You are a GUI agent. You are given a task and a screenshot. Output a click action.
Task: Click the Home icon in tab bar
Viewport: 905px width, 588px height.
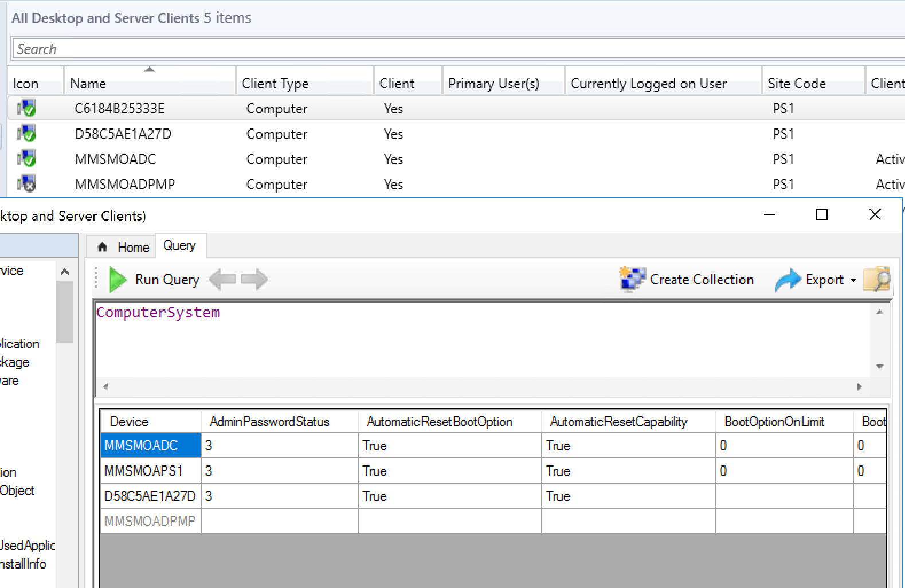(x=103, y=247)
